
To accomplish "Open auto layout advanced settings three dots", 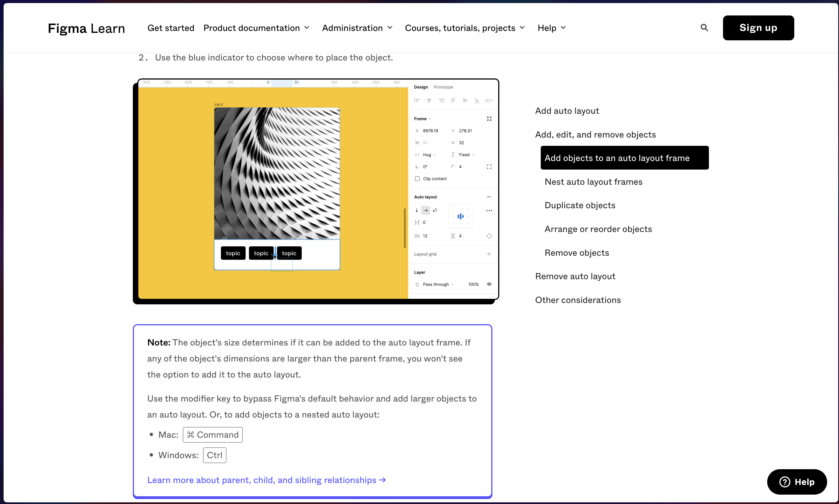I will (489, 210).
